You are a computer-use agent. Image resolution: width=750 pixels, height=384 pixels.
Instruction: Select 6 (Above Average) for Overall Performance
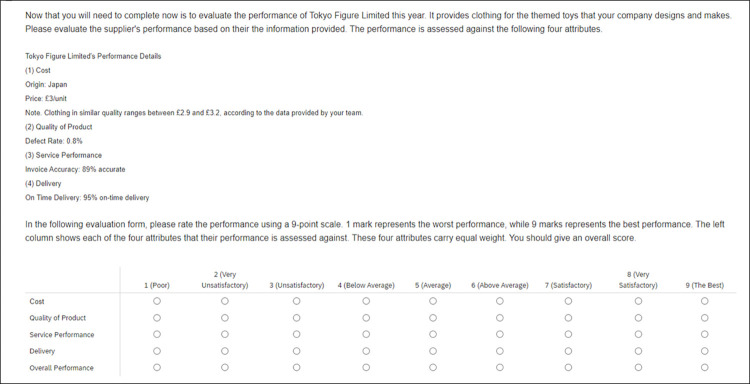pos(500,368)
